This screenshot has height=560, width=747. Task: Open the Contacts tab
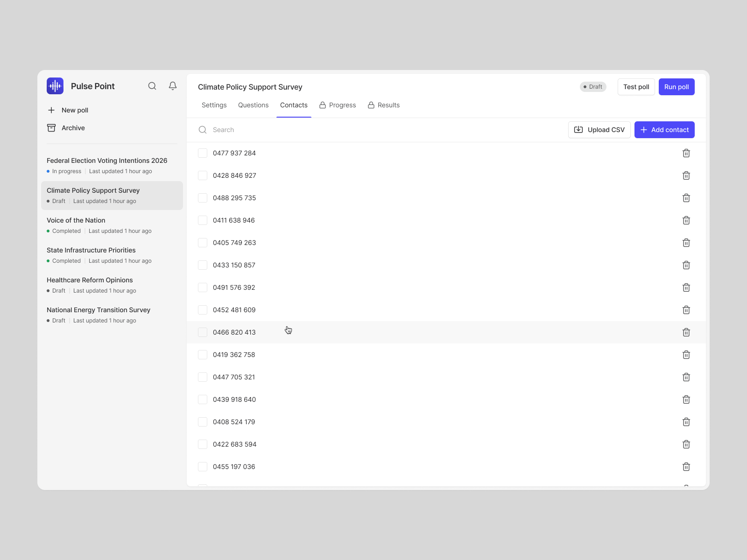click(294, 105)
